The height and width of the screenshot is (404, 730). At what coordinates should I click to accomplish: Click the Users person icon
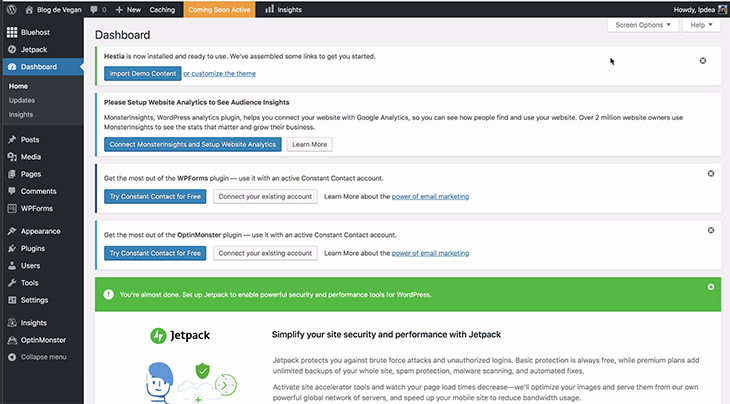(12, 265)
